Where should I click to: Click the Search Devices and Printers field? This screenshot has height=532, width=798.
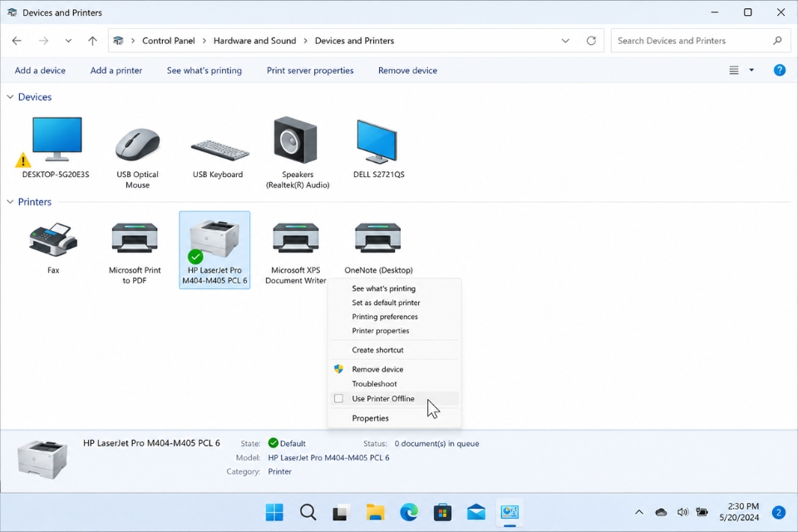pos(699,41)
